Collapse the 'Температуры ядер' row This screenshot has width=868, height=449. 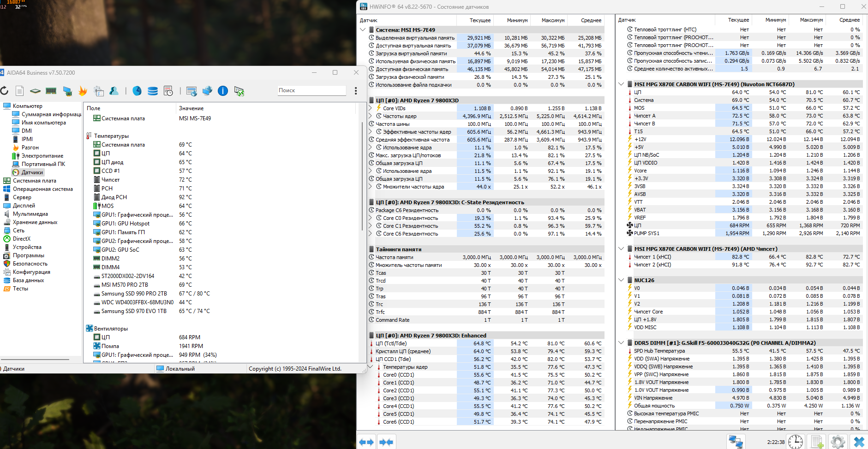point(370,367)
